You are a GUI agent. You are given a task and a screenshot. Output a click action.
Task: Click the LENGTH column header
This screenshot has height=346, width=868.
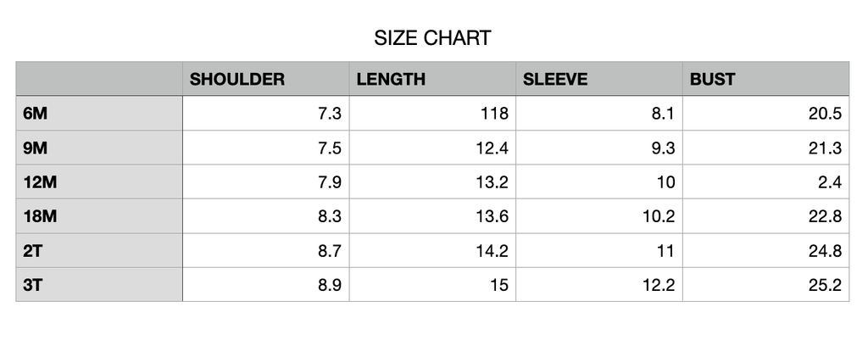pyautogui.click(x=432, y=79)
